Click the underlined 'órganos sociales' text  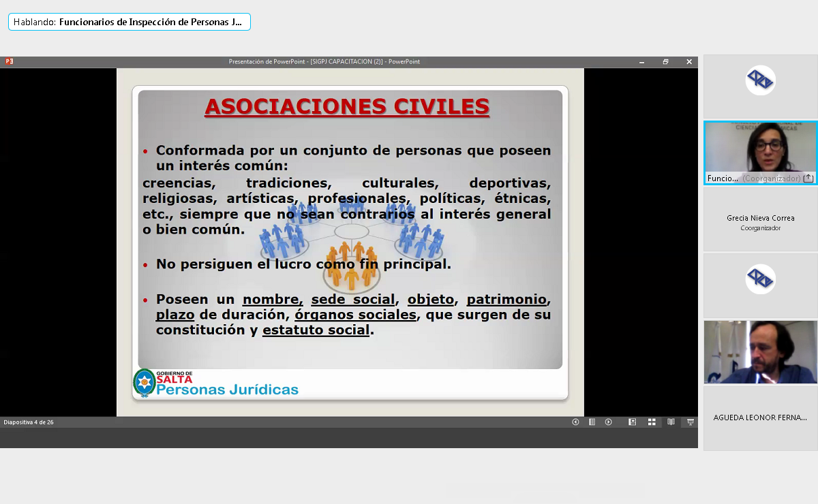click(x=355, y=315)
